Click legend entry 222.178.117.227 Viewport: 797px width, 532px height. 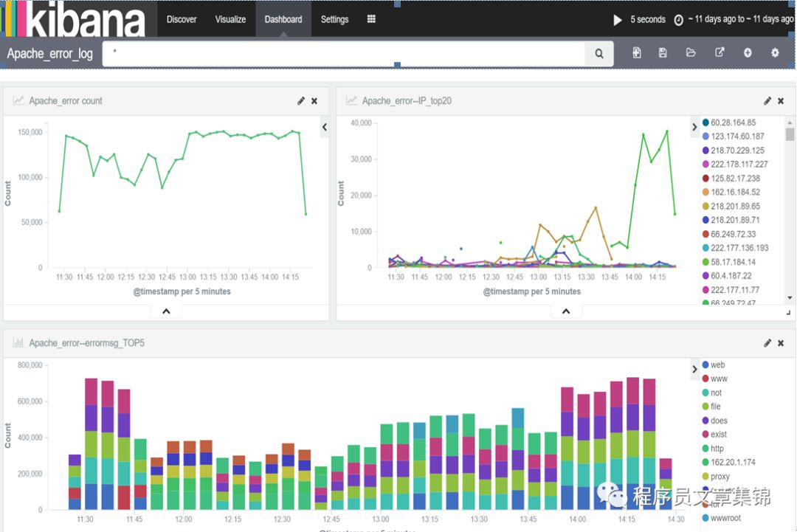(x=739, y=164)
